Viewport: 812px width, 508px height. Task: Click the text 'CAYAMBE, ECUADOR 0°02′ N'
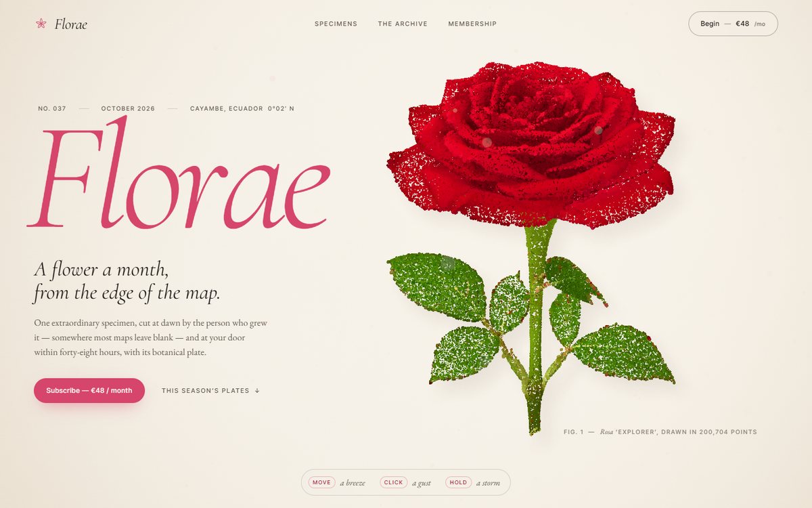242,108
